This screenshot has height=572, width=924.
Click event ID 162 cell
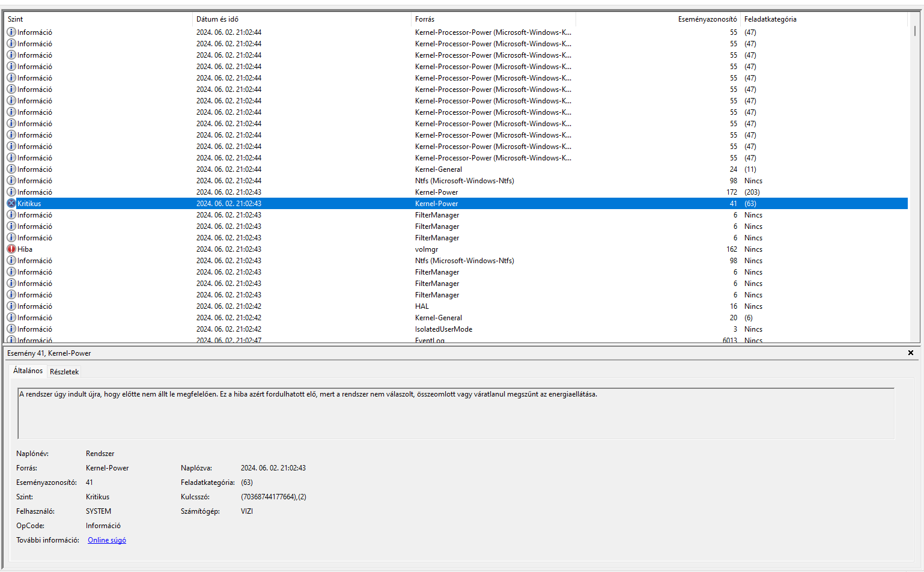coord(732,249)
